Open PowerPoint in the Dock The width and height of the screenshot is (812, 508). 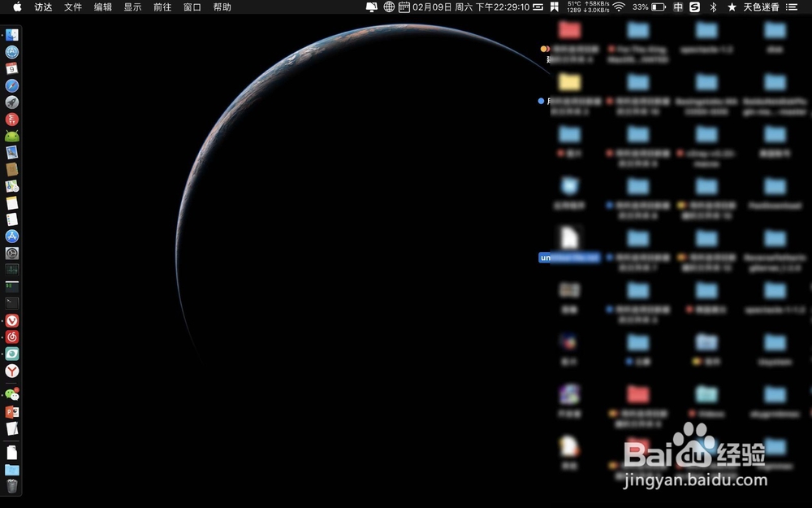12,412
